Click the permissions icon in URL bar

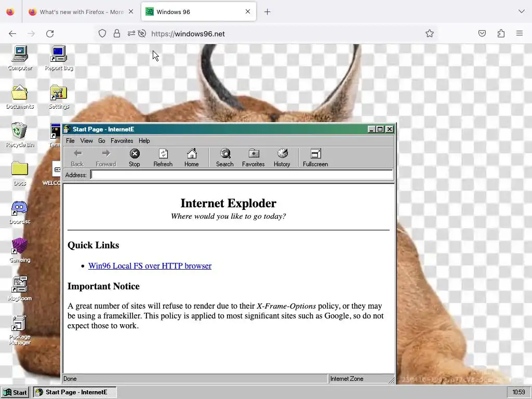click(x=131, y=34)
